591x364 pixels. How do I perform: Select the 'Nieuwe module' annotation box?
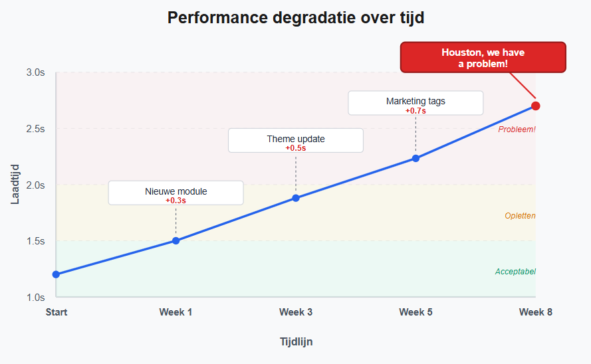coord(176,193)
